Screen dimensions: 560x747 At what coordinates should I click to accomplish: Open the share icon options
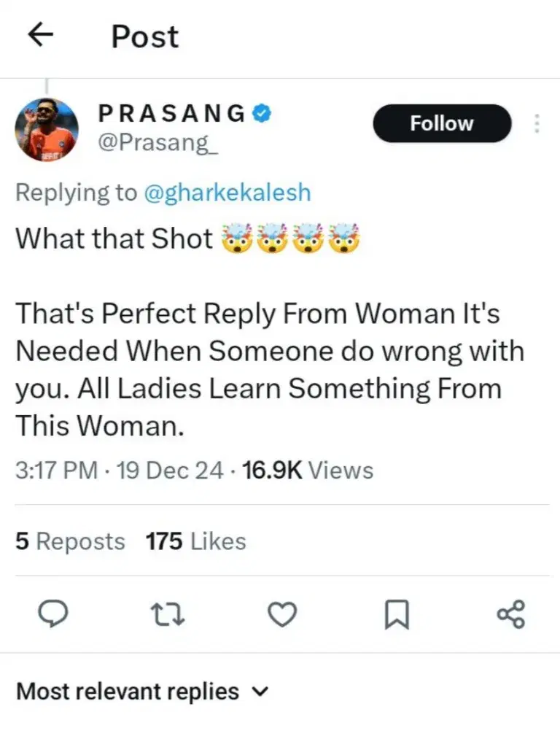point(510,614)
